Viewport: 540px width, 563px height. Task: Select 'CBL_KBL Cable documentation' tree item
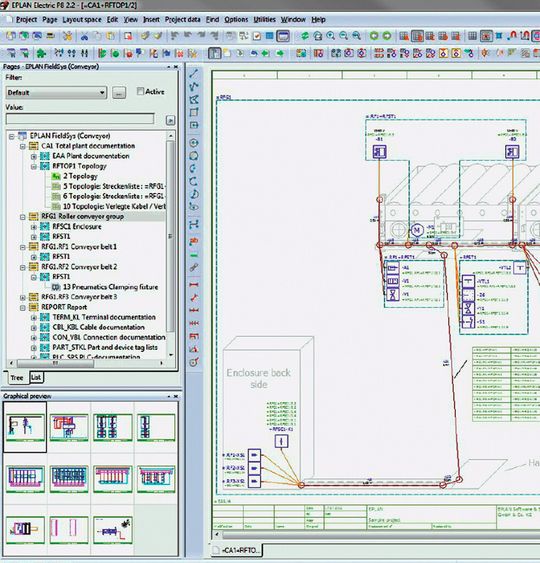(x=98, y=327)
